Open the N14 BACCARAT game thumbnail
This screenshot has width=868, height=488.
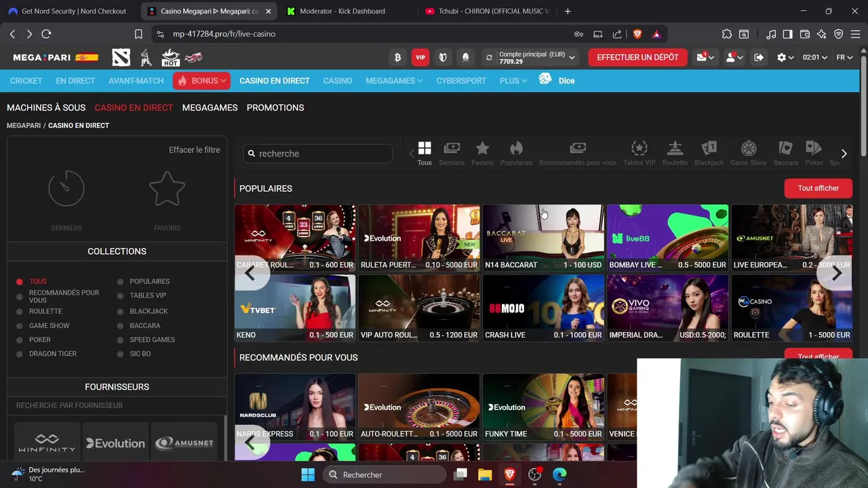543,238
